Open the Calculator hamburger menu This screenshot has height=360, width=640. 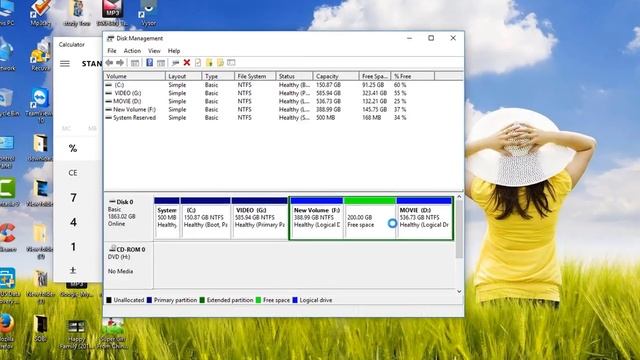[x=65, y=64]
